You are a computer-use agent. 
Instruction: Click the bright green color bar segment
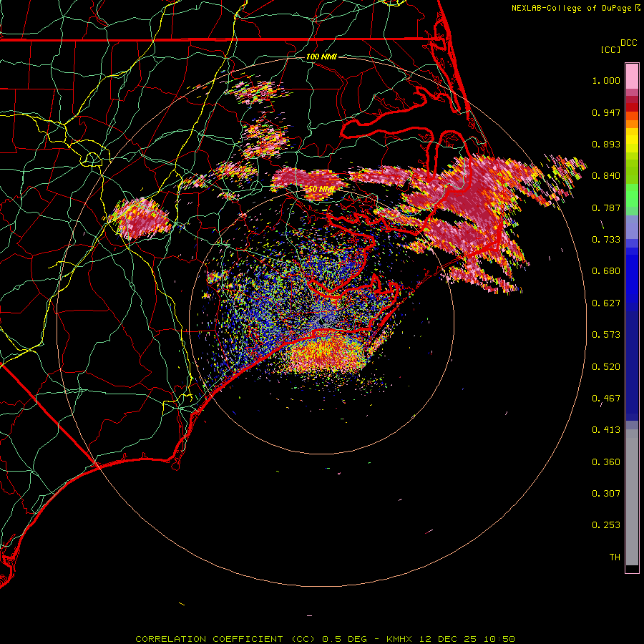coord(632,195)
